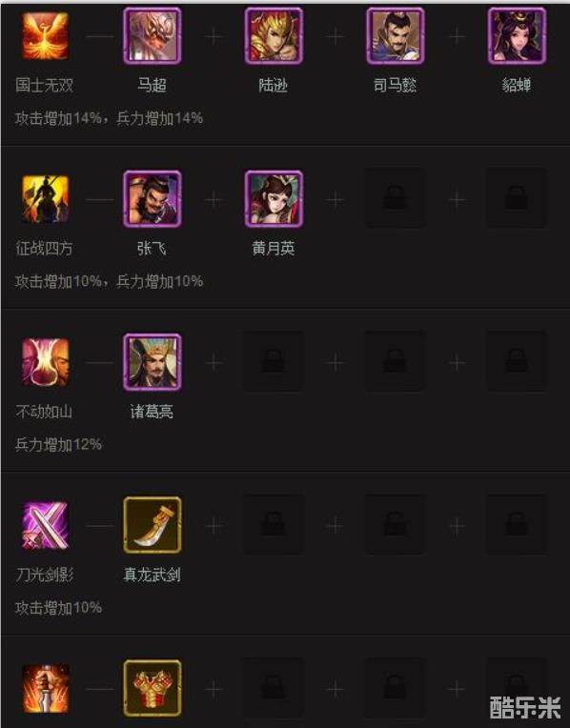Viewport: 570px width, 728px height.
Task: Click locked slot next to 黄月英
Action: pyautogui.click(x=396, y=199)
